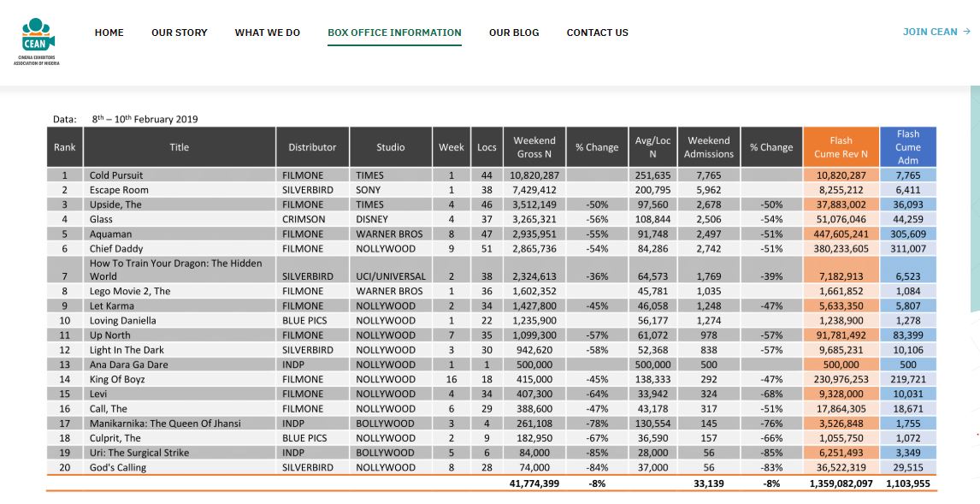Click the Weekend Gross N column header

[534, 147]
